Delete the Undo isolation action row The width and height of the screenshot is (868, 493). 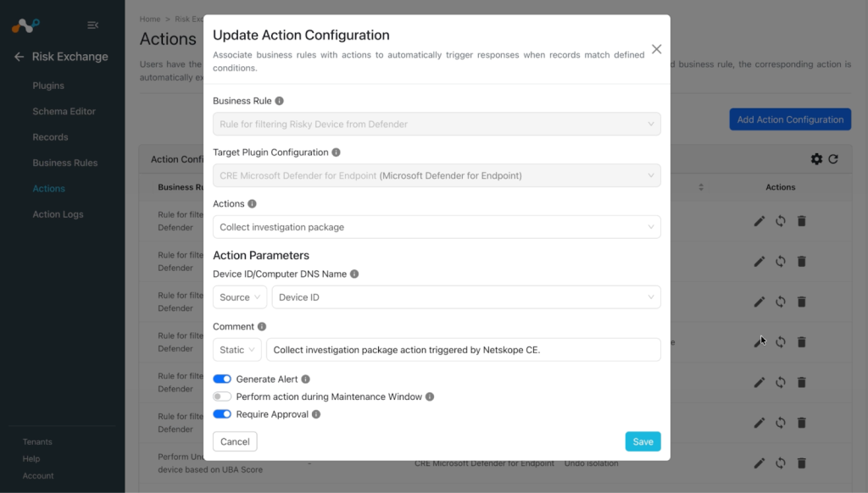pyautogui.click(x=802, y=463)
